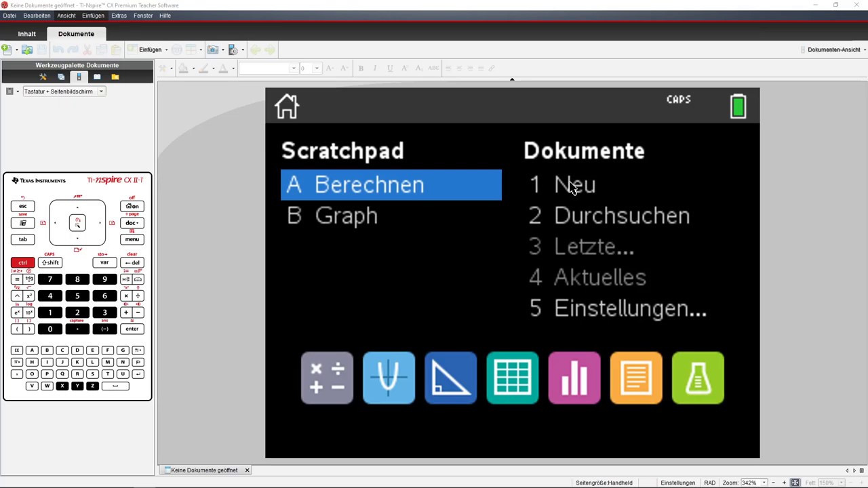Open the Data & Statistics bar chart icon

tap(574, 378)
